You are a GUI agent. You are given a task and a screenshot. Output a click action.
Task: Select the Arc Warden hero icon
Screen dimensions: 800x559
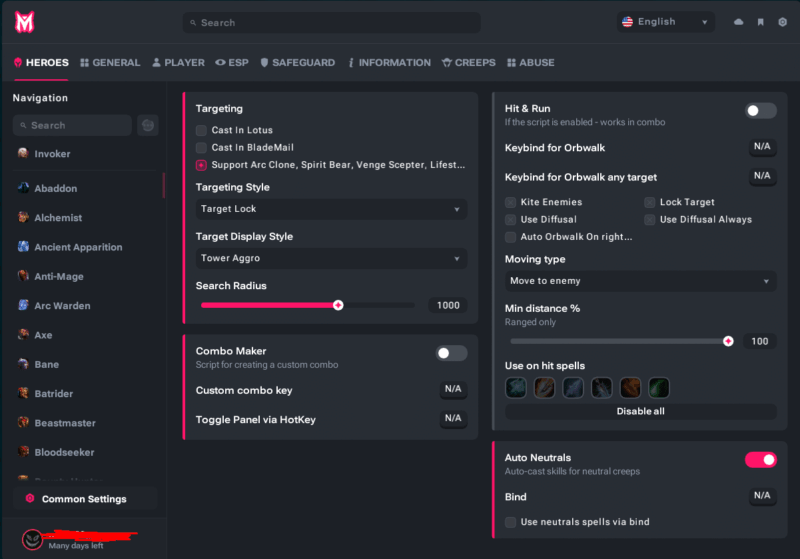[23, 305]
